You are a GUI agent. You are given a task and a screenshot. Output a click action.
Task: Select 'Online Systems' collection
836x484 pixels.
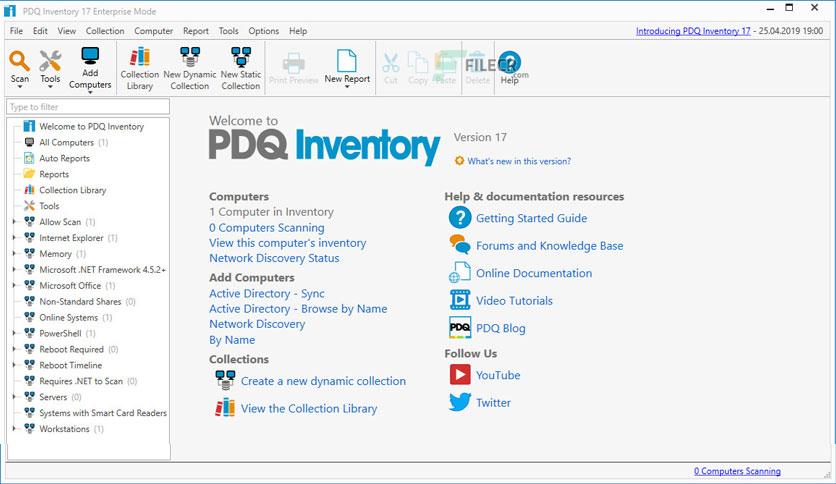click(68, 317)
